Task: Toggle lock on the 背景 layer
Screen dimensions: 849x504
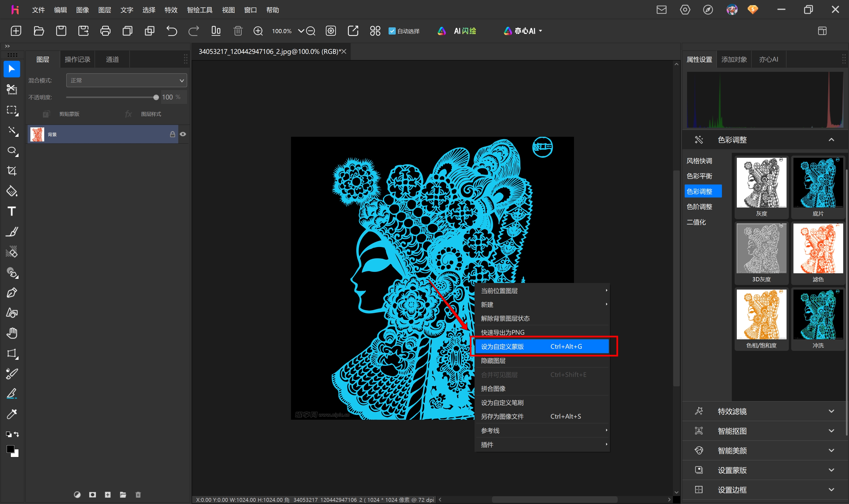Action: tap(172, 134)
